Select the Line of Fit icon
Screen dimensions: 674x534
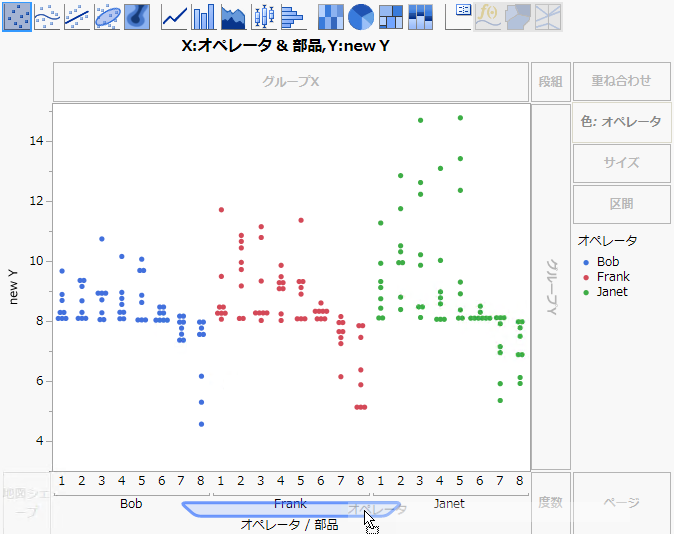click(77, 17)
